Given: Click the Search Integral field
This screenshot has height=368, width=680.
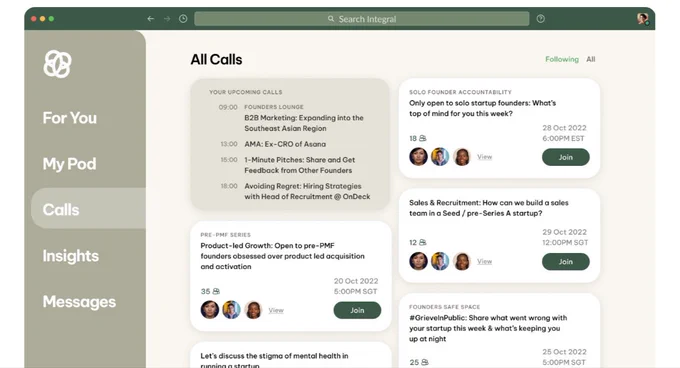Looking at the screenshot, I should coord(362,19).
